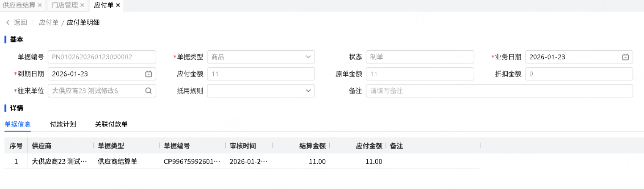This screenshot has height=189, width=644.
Task: Switch to the 付款计划 tab
Action: 63,124
